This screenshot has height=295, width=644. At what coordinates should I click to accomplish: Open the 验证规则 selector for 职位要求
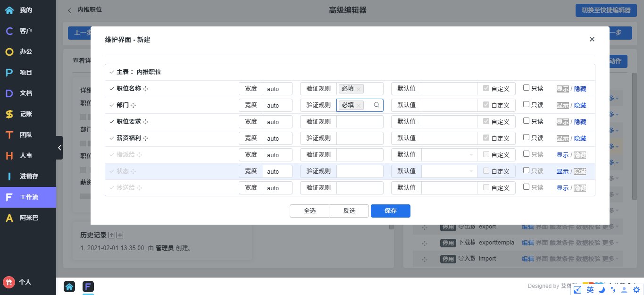[360, 122]
